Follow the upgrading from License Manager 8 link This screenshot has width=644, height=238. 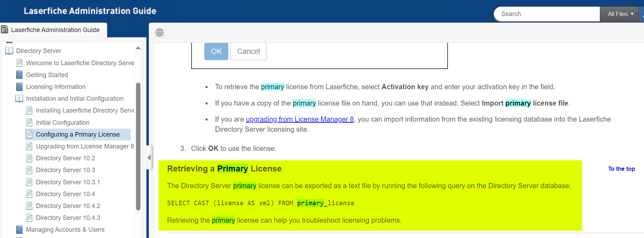[300, 119]
